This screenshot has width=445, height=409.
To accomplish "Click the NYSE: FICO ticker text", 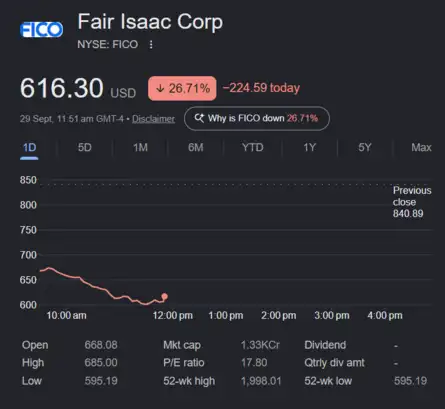I will tap(108, 44).
